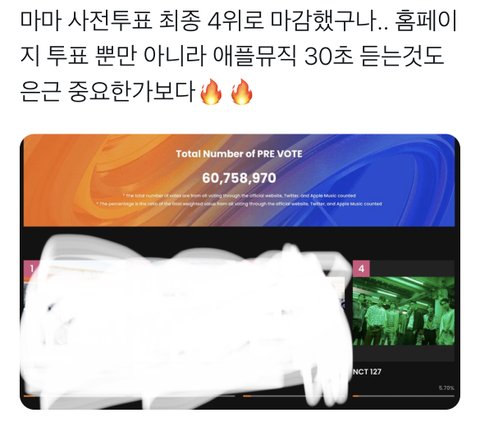Image resolution: width=480 pixels, height=422 pixels.
Task: Open the NCT 127 green video thumbnail
Action: click(403, 311)
